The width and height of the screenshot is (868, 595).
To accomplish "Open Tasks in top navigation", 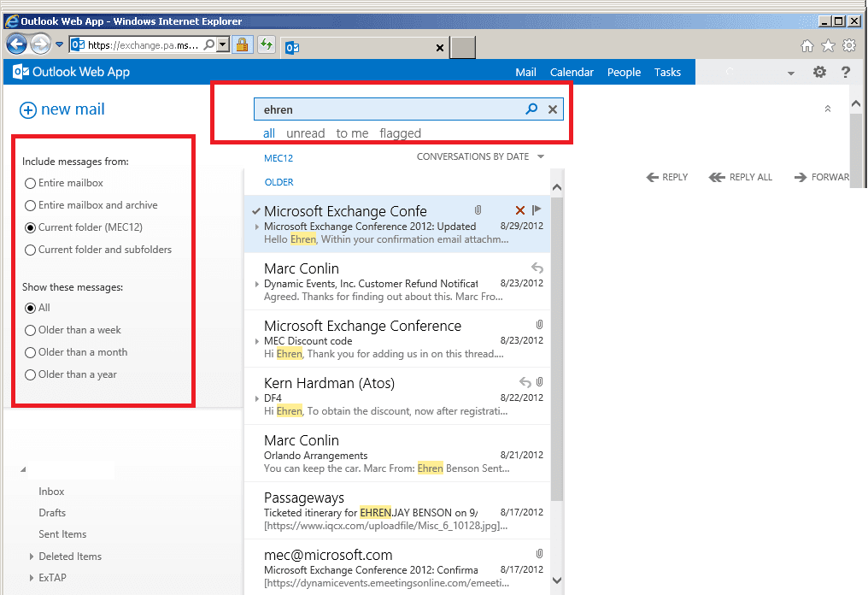I will [x=667, y=72].
